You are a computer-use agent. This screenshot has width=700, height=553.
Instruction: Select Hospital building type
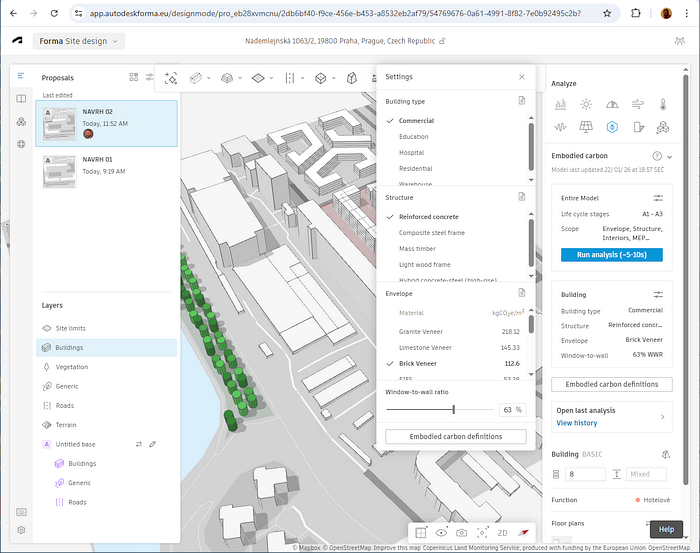412,153
